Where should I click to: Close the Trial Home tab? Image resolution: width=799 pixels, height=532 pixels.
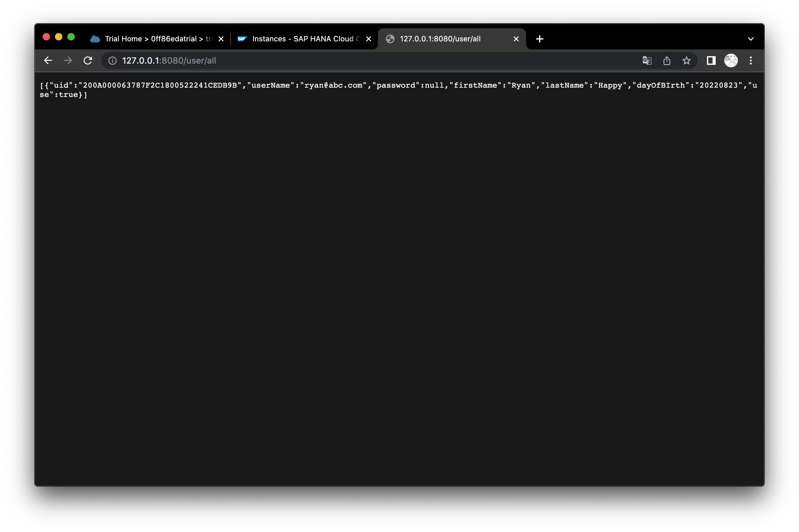coord(221,39)
